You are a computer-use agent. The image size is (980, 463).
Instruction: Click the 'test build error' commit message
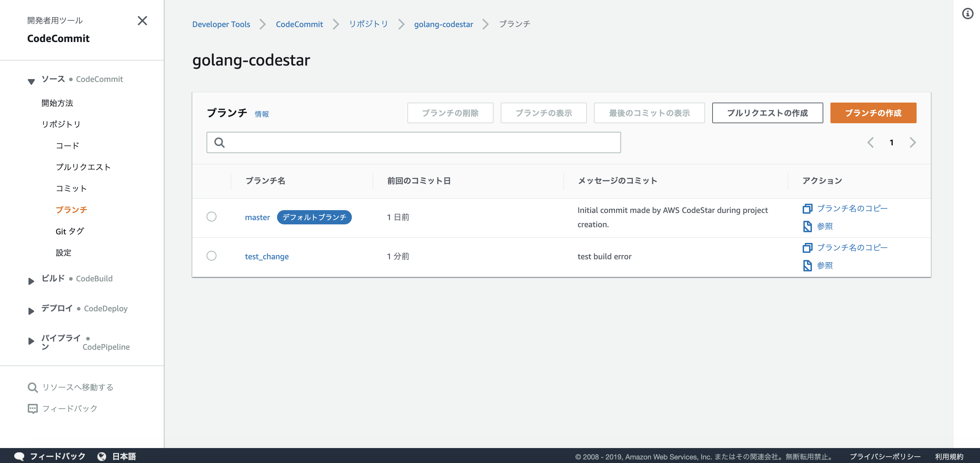tap(604, 256)
